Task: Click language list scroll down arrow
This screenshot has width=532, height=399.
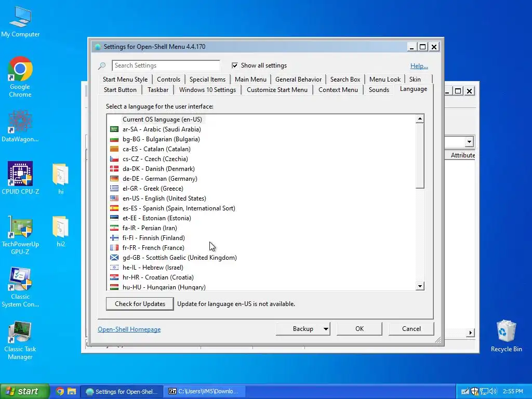Action: pyautogui.click(x=420, y=286)
